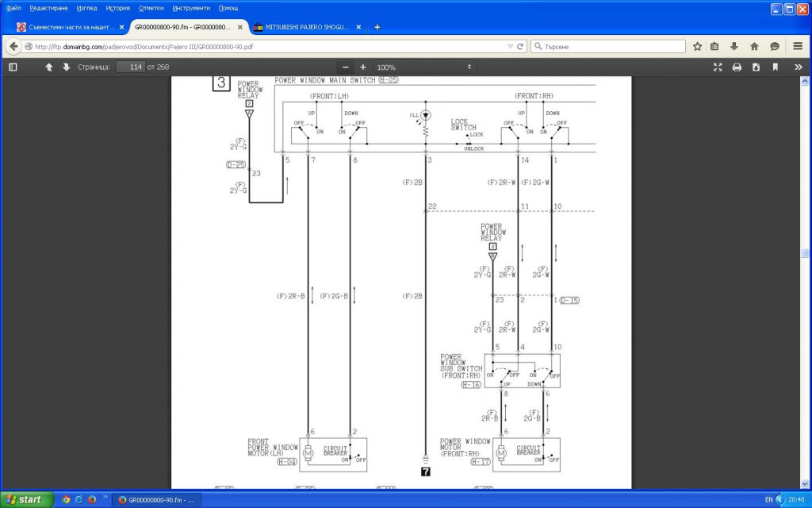Screen dimensions: 812x508
Task: Reload the current page
Action: tap(520, 46)
